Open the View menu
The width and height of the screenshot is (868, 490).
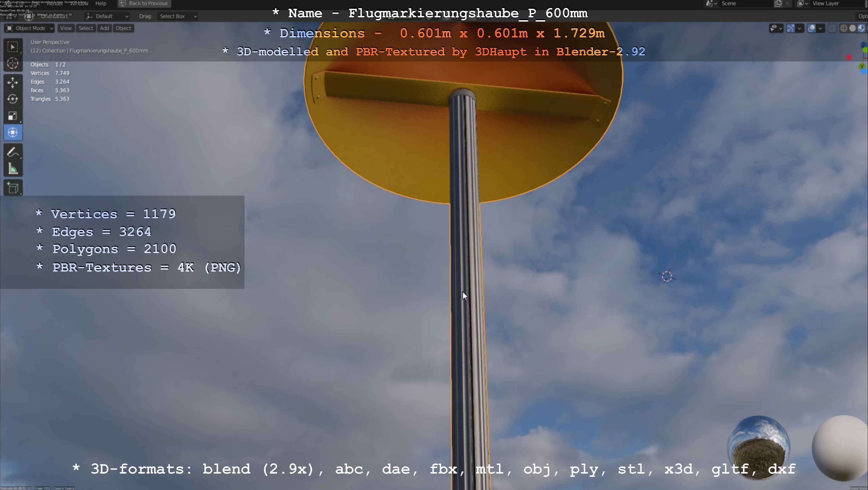click(66, 28)
